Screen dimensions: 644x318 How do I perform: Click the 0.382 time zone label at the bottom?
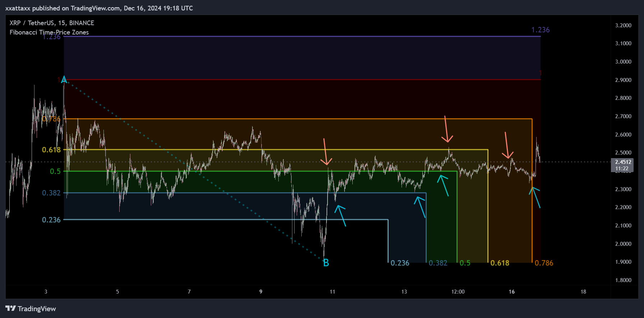(438, 263)
